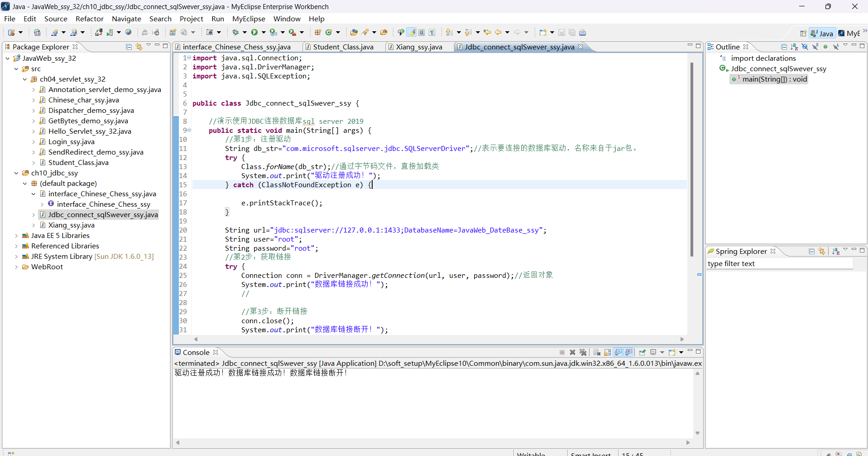Click Collapse All in Outline view
The width and height of the screenshot is (868, 456).
pos(784,47)
